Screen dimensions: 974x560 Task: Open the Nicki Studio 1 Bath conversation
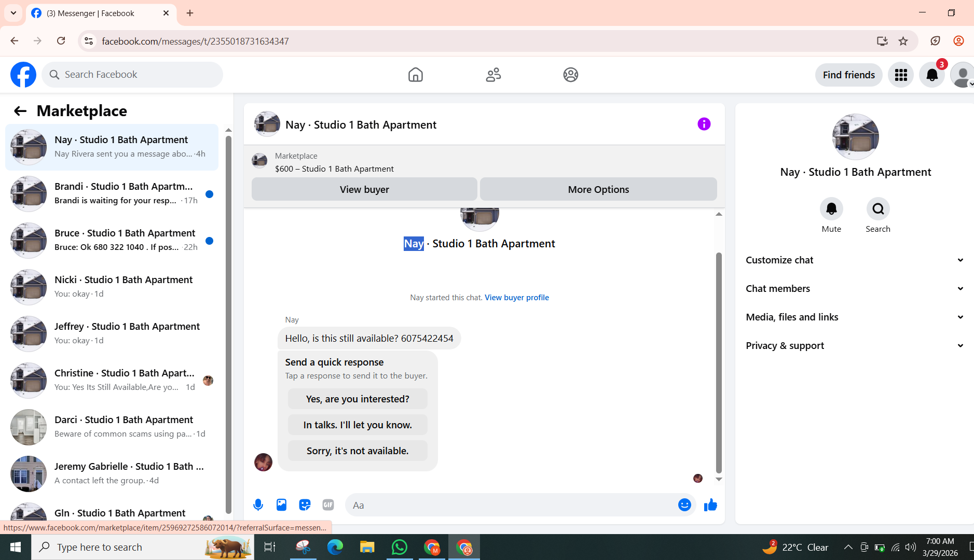point(112,287)
